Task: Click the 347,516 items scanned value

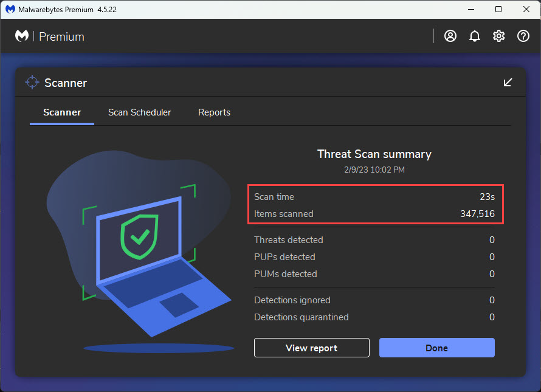Action: click(478, 214)
